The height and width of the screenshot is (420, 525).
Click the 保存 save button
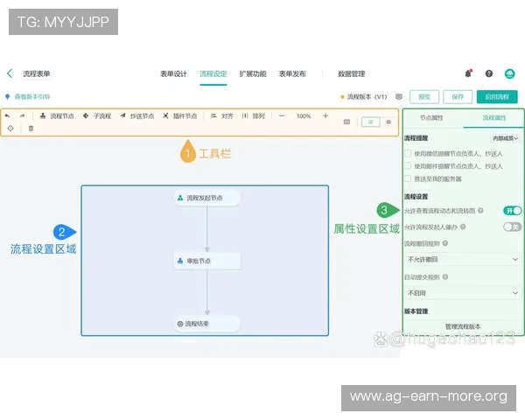[x=458, y=97]
